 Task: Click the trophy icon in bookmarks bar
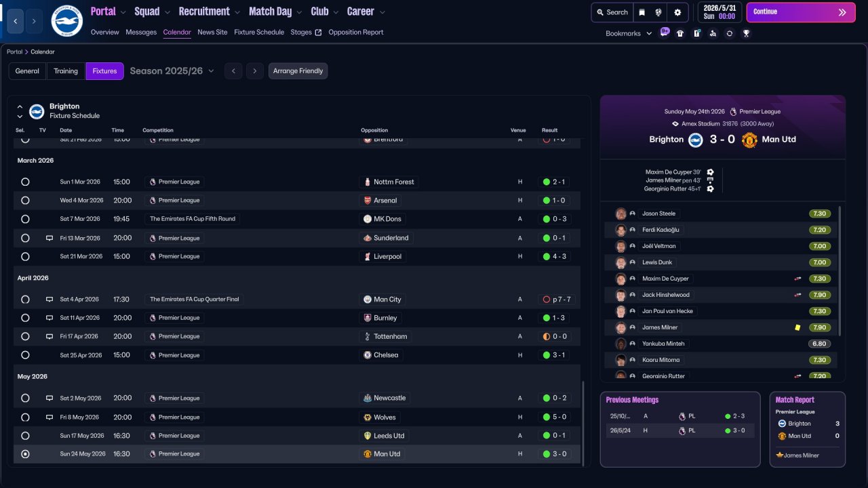click(x=747, y=33)
